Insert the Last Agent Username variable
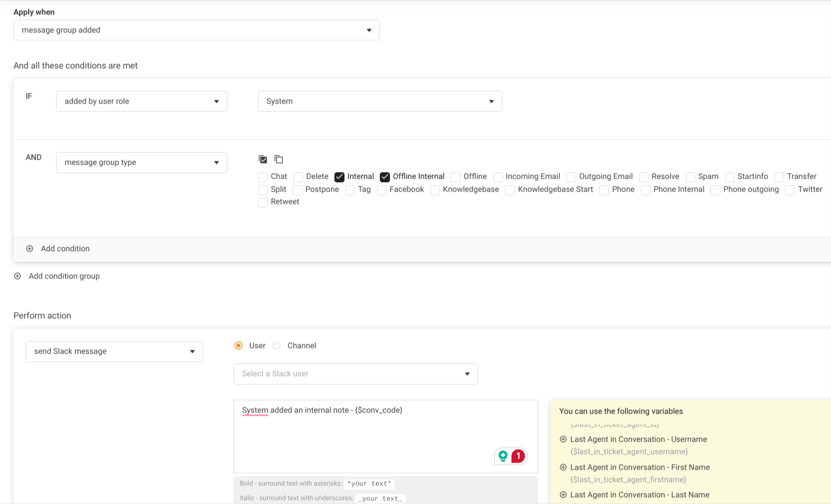831x504 pixels. 563,439
